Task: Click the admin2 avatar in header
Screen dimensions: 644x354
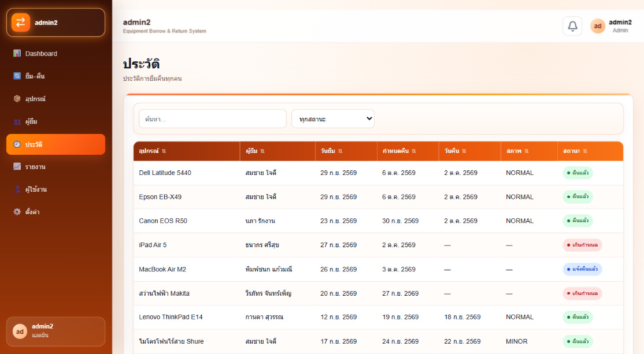Action: [598, 26]
